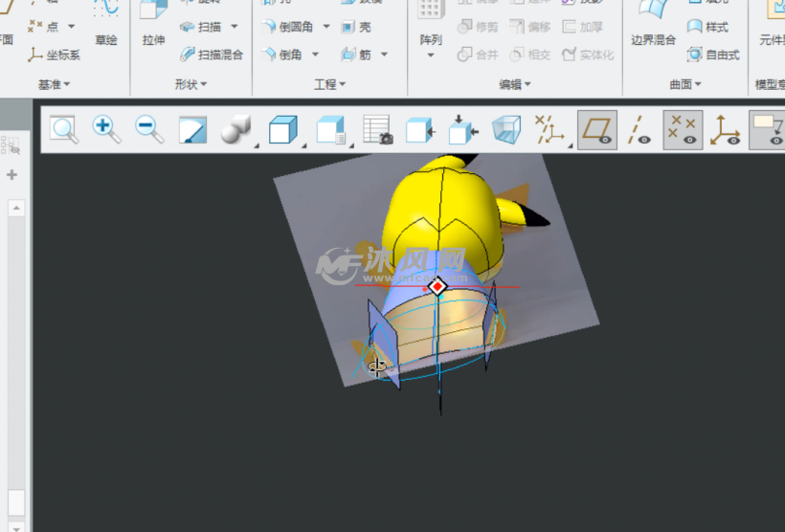The image size is (785, 532).
Task: Toggle datum plane display
Action: coord(597,130)
